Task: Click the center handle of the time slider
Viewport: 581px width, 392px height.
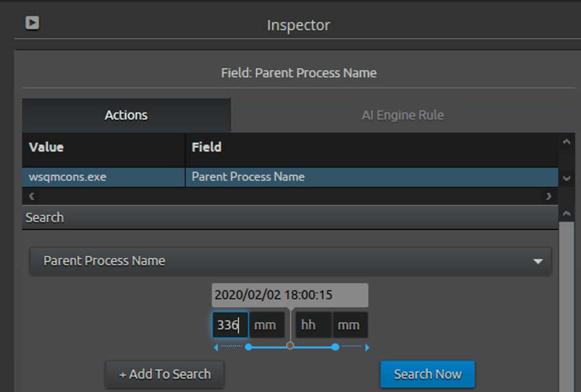Action: (290, 346)
